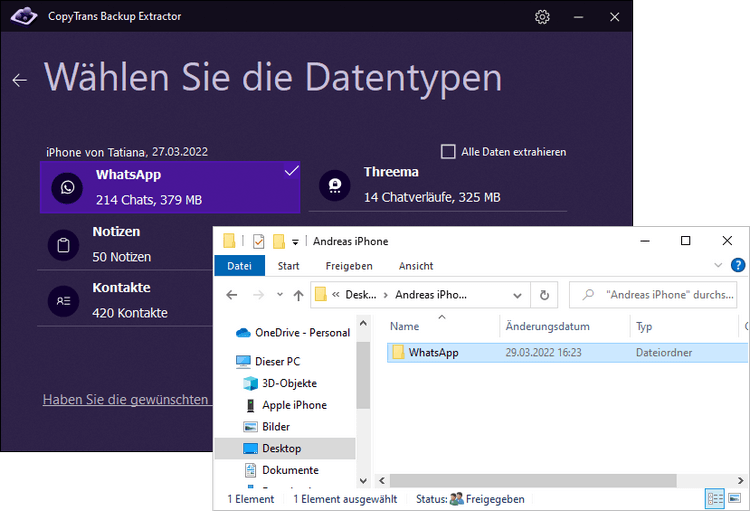Click the Kontakte icon
The image size is (750, 511).
tap(64, 300)
